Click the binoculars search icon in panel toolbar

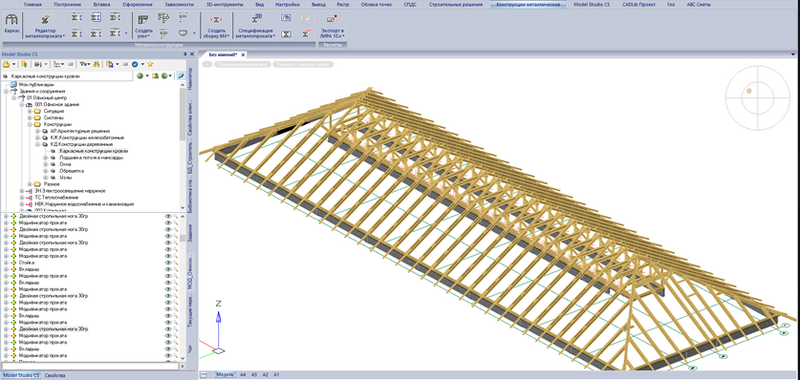[95, 64]
